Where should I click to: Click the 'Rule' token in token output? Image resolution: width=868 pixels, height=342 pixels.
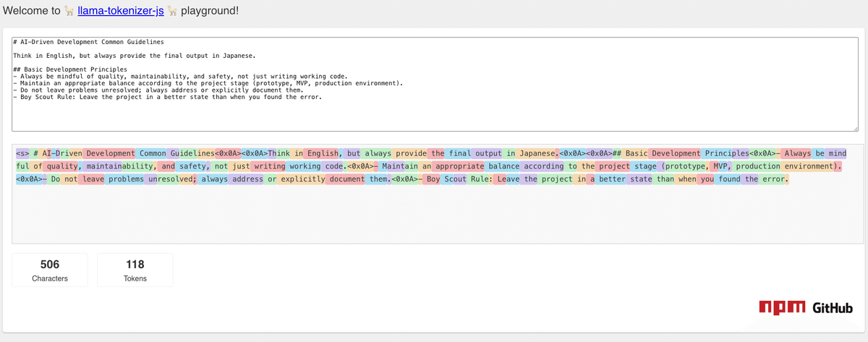479,179
